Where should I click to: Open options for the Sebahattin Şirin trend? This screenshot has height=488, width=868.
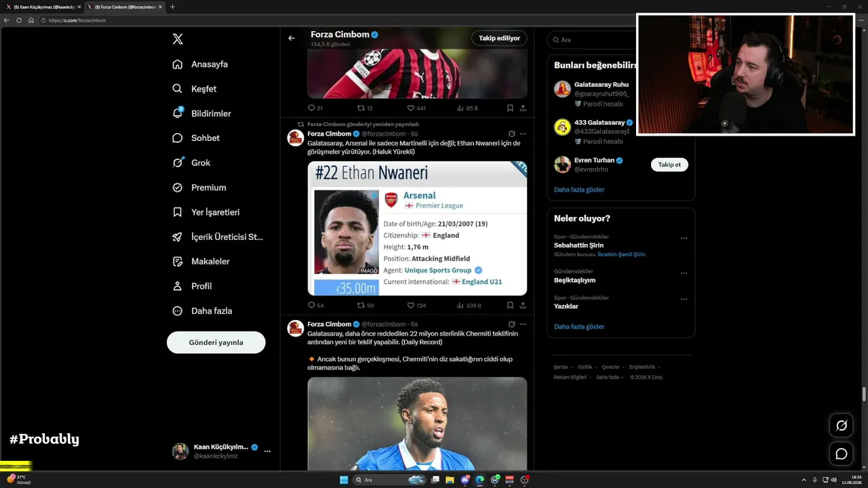click(684, 239)
